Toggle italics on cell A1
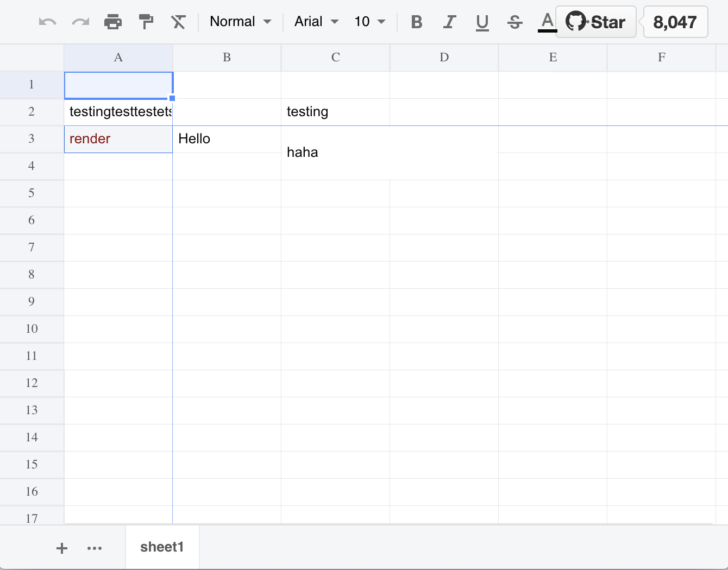 tap(449, 22)
